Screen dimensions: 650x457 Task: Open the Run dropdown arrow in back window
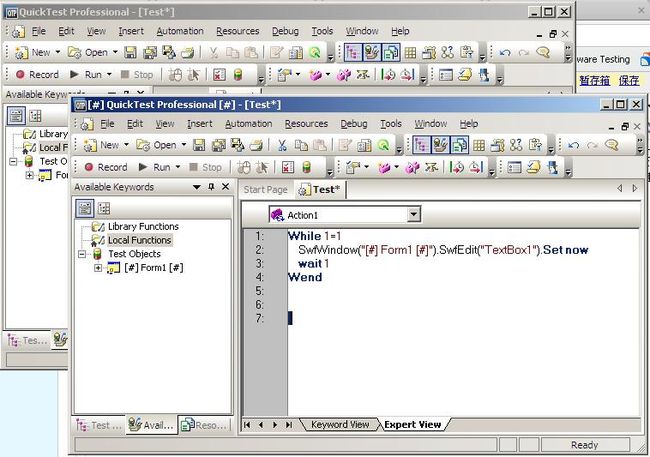(109, 74)
